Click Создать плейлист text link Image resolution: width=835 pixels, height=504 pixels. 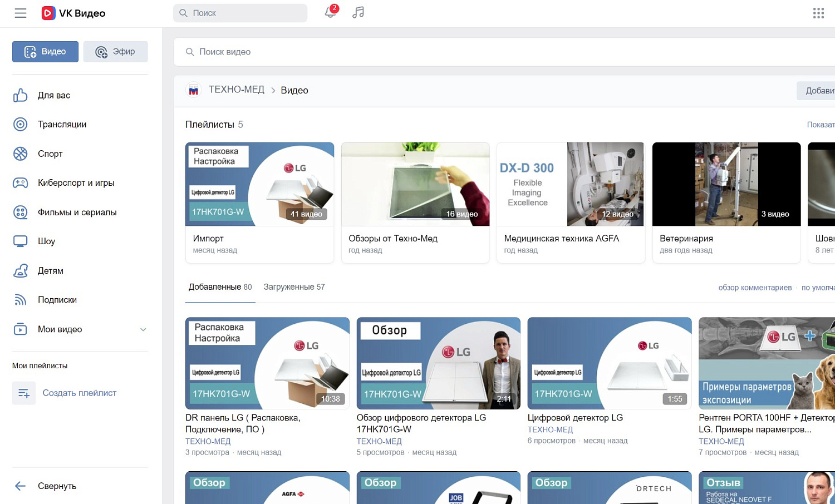pyautogui.click(x=80, y=393)
